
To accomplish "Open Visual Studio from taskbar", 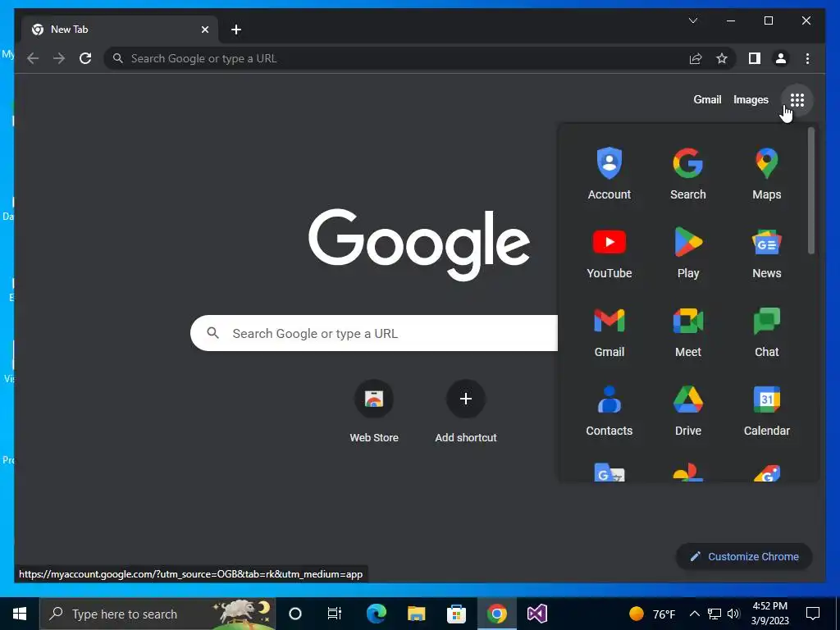I will point(536,614).
